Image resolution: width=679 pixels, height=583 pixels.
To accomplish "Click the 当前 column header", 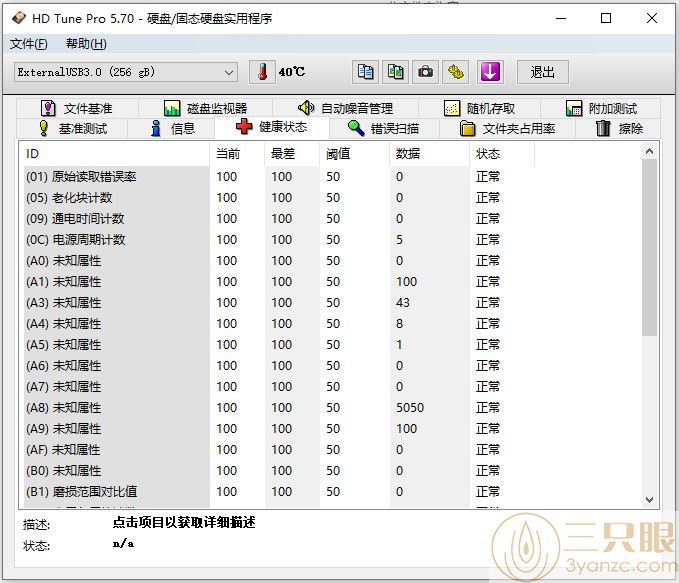I will [237, 154].
